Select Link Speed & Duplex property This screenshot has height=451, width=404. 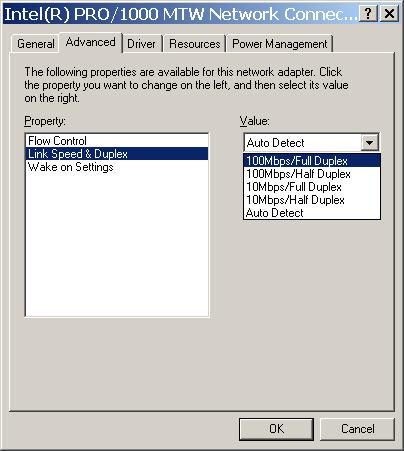(117, 154)
